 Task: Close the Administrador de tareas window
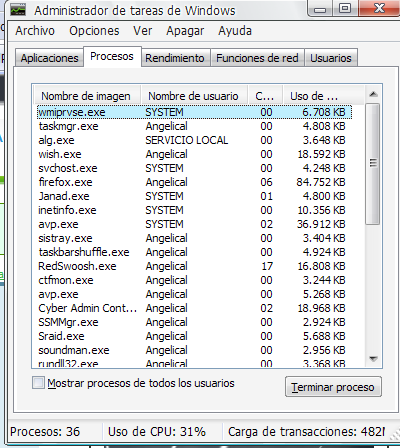coord(379,8)
